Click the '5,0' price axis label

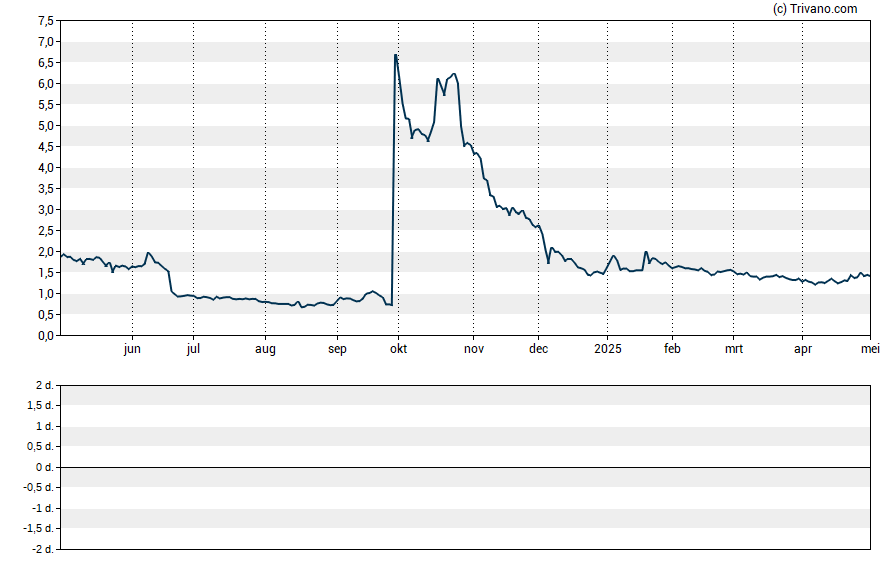tap(46, 126)
